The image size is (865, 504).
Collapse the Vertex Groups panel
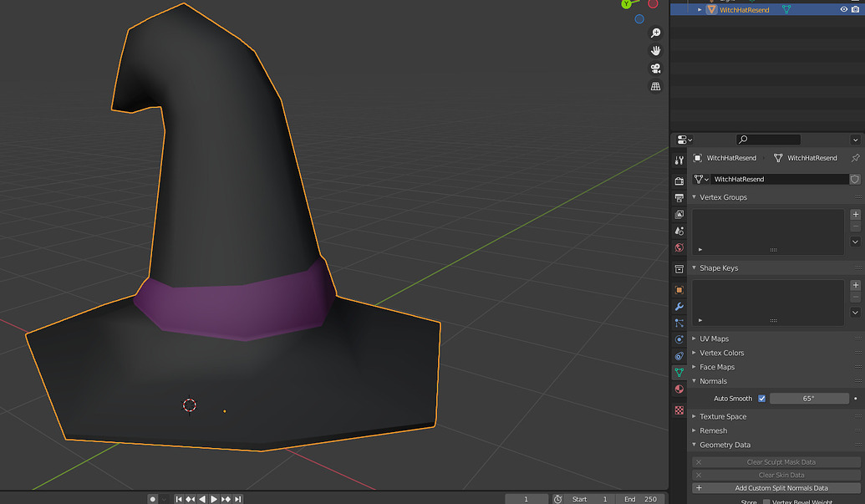[x=694, y=197]
